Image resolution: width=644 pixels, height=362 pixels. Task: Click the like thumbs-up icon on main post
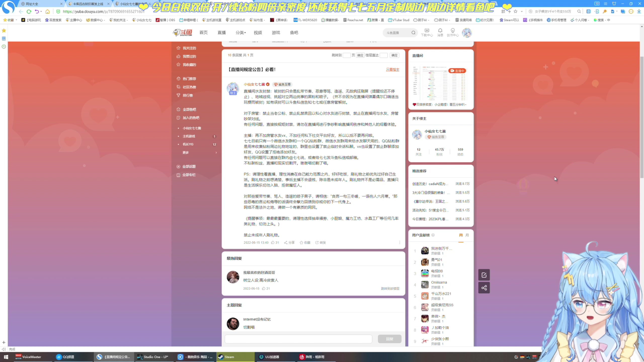pyautogui.click(x=273, y=243)
